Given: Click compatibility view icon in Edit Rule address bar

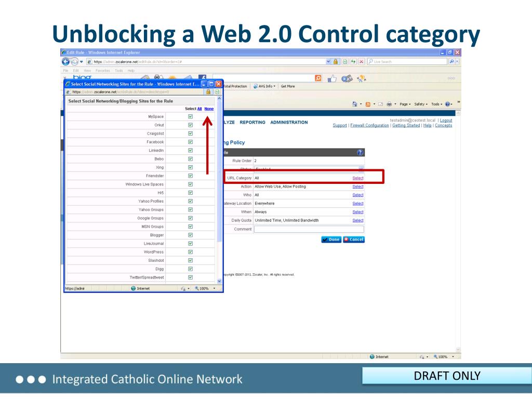Looking at the screenshot, I should pos(345,61).
